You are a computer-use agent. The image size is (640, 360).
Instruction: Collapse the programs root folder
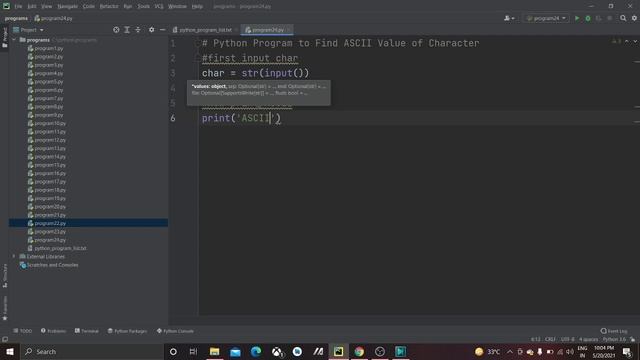pos(14,40)
